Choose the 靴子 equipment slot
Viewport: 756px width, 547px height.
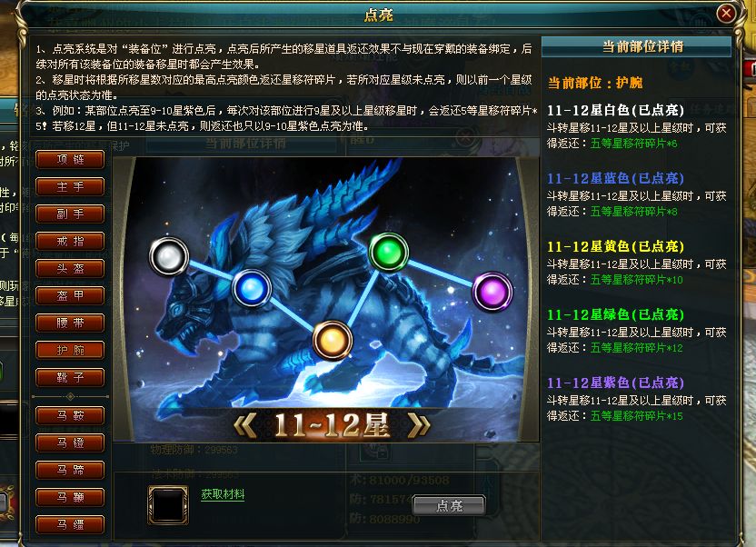70,377
